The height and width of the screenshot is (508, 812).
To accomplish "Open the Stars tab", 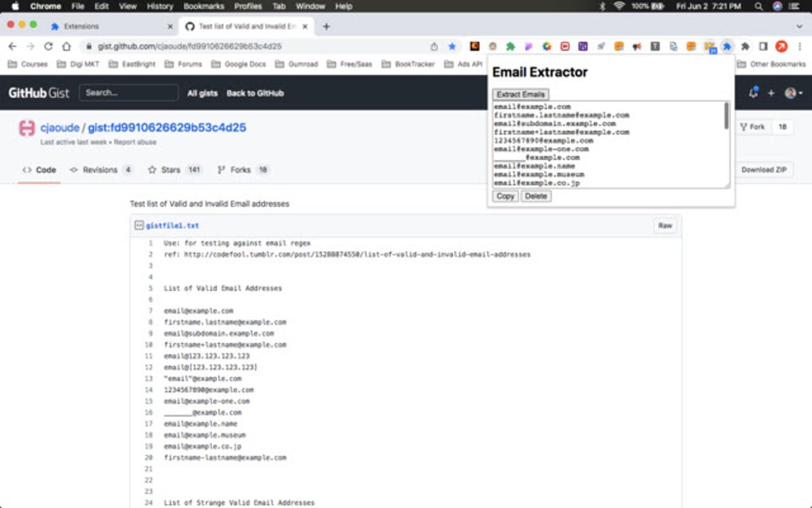I will (x=174, y=170).
